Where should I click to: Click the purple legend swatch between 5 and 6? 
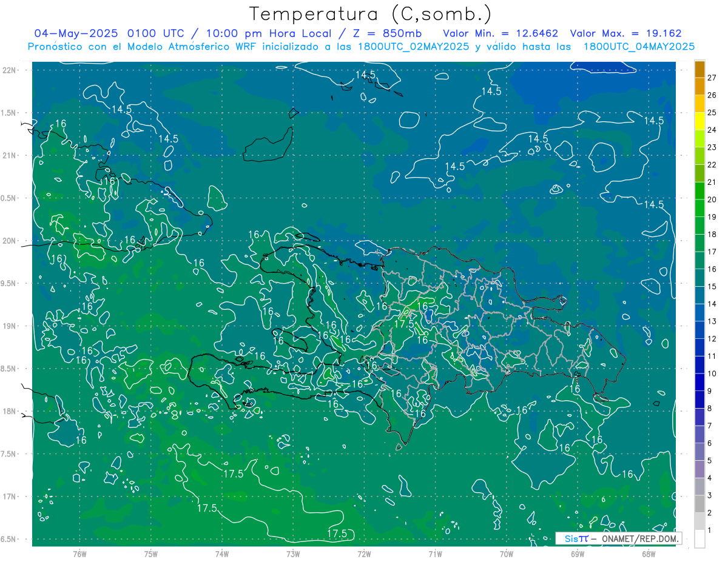[699, 452]
